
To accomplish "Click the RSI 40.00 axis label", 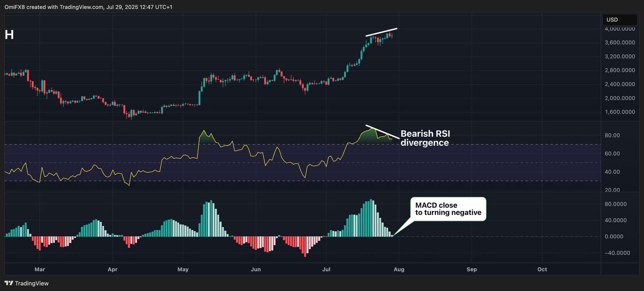I will (612, 172).
